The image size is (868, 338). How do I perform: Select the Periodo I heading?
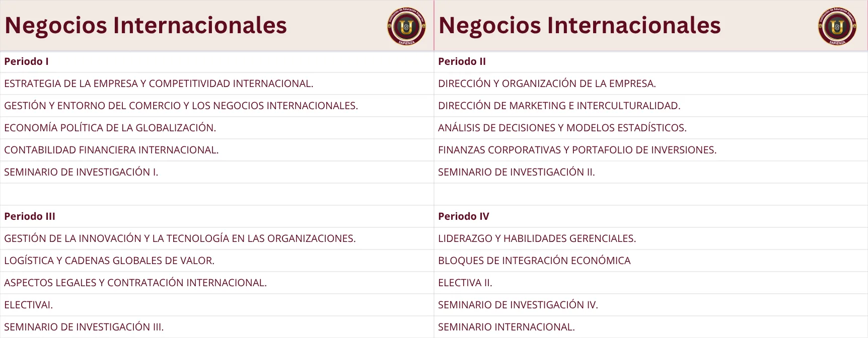pos(27,61)
